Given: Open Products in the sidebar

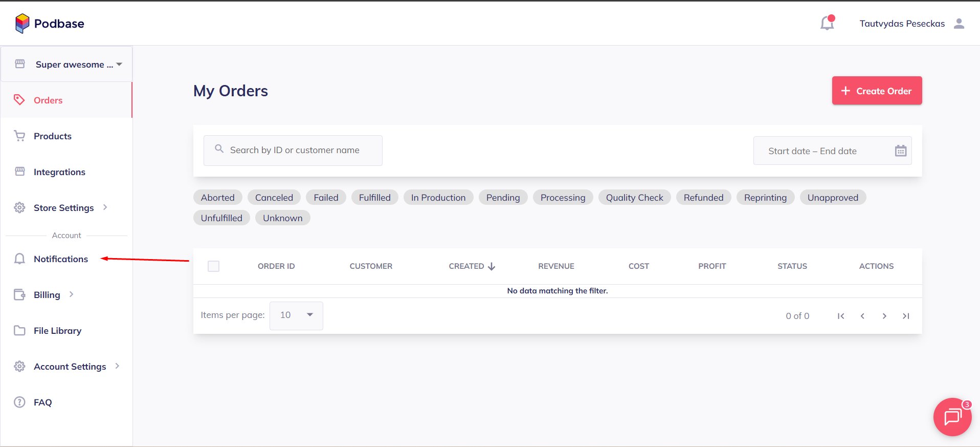Looking at the screenshot, I should click(52, 136).
